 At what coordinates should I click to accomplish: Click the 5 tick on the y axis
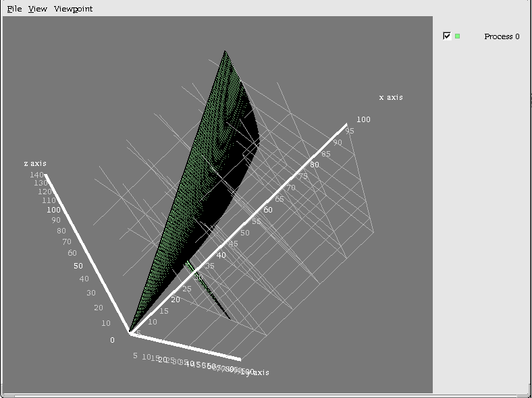[x=135, y=356]
